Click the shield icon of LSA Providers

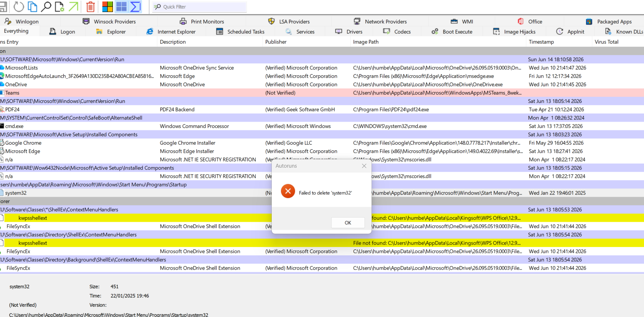(271, 21)
